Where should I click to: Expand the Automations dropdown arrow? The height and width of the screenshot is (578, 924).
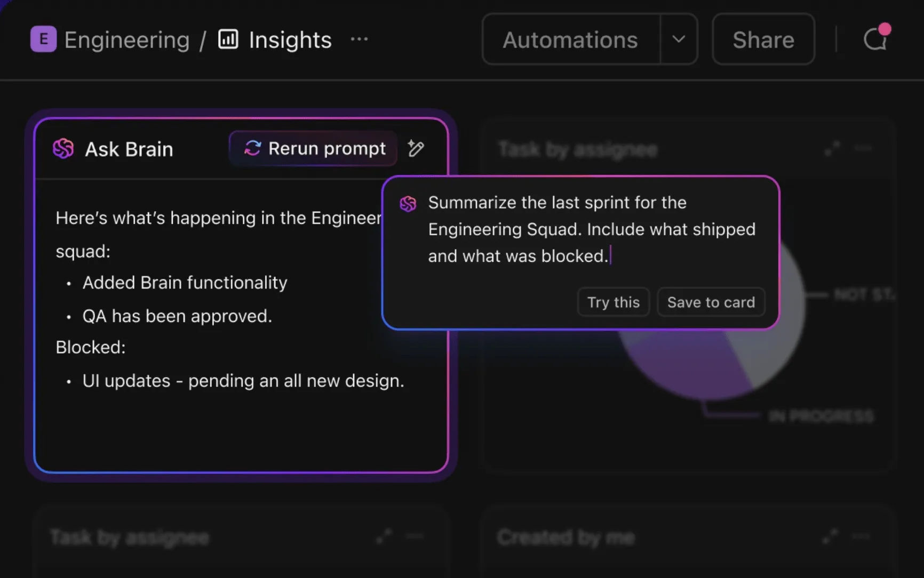point(679,39)
